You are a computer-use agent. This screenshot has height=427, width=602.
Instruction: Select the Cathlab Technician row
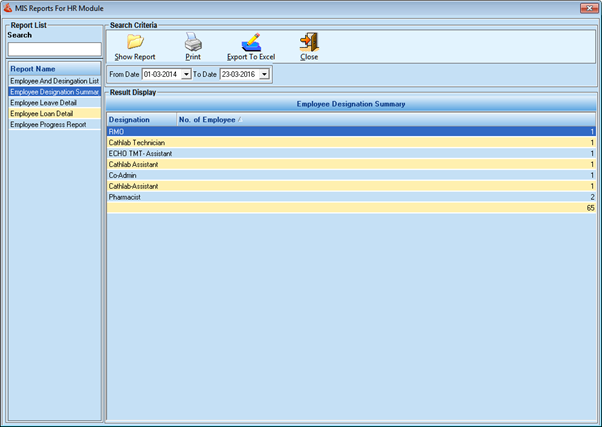click(x=350, y=142)
